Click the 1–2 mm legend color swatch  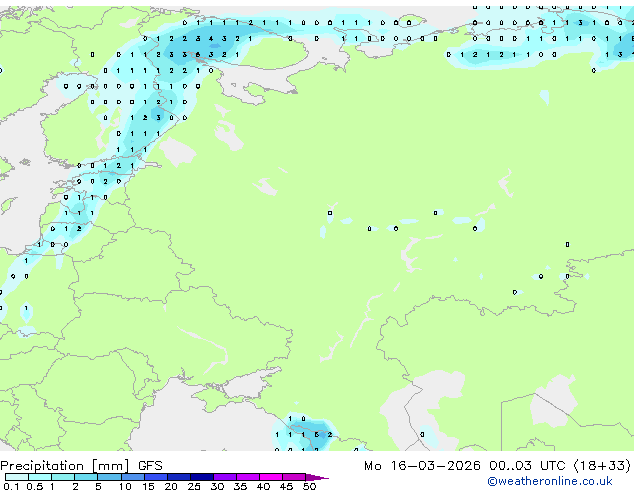[63, 477]
